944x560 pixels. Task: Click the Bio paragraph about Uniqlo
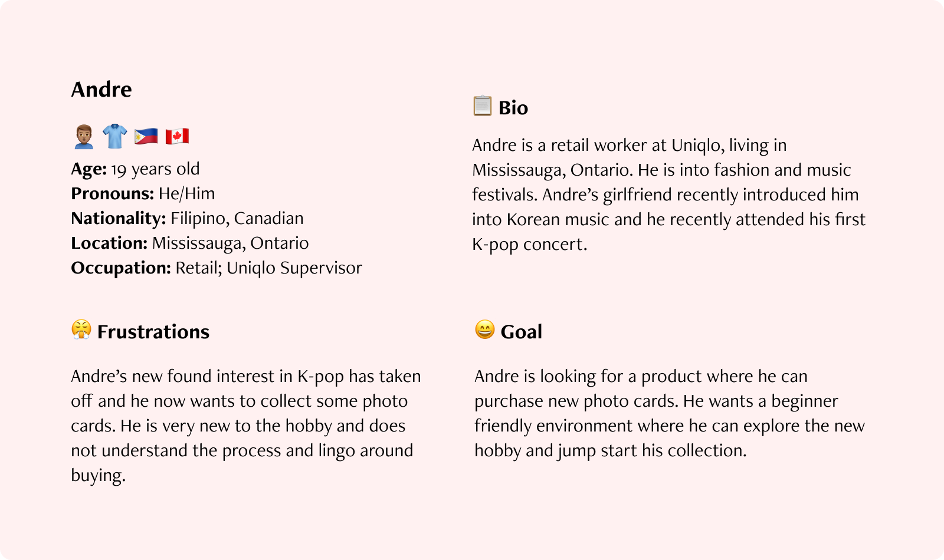point(668,195)
